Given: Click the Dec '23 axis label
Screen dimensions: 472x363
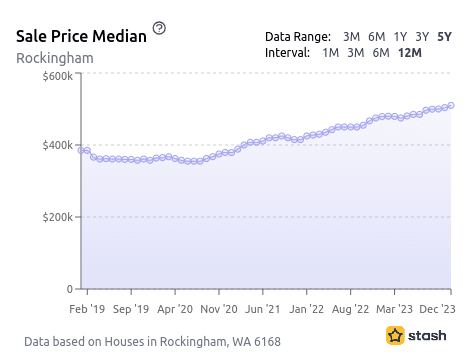Looking at the screenshot, I should click(437, 309).
